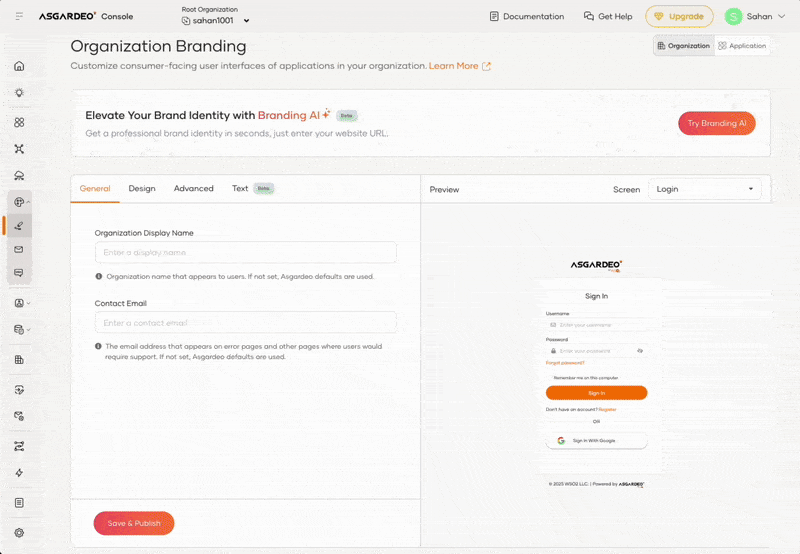Switch to Organization branding mode
Screen dimensions: 800x554
point(684,46)
